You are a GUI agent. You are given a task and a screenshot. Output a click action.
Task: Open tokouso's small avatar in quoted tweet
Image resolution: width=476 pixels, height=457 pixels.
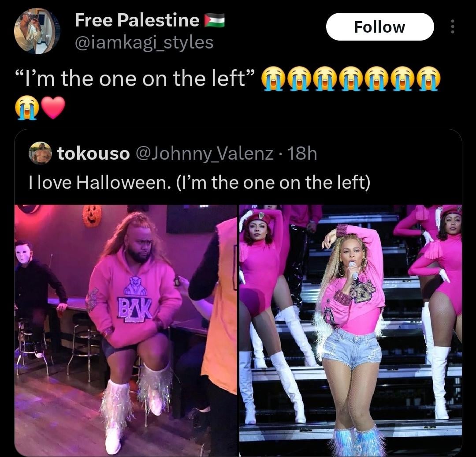[x=40, y=153]
